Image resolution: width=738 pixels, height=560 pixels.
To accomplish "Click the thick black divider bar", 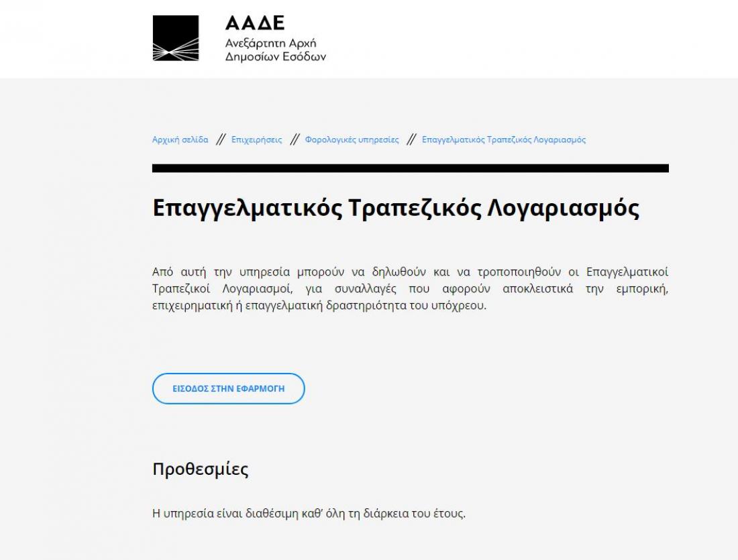I will 410,168.
